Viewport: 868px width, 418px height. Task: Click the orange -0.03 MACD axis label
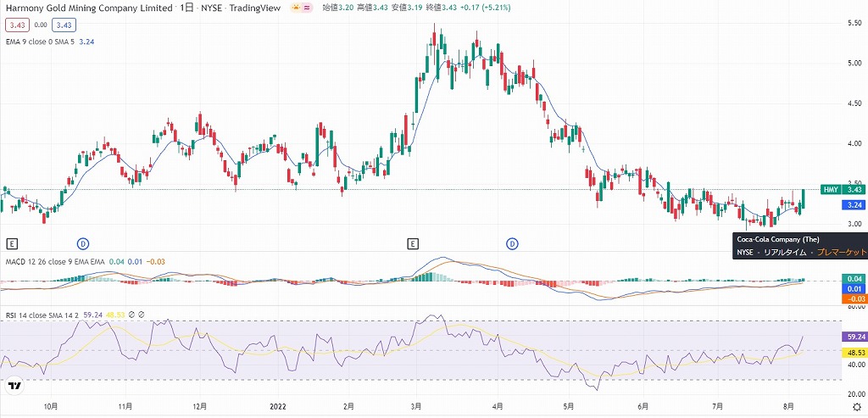pos(852,298)
